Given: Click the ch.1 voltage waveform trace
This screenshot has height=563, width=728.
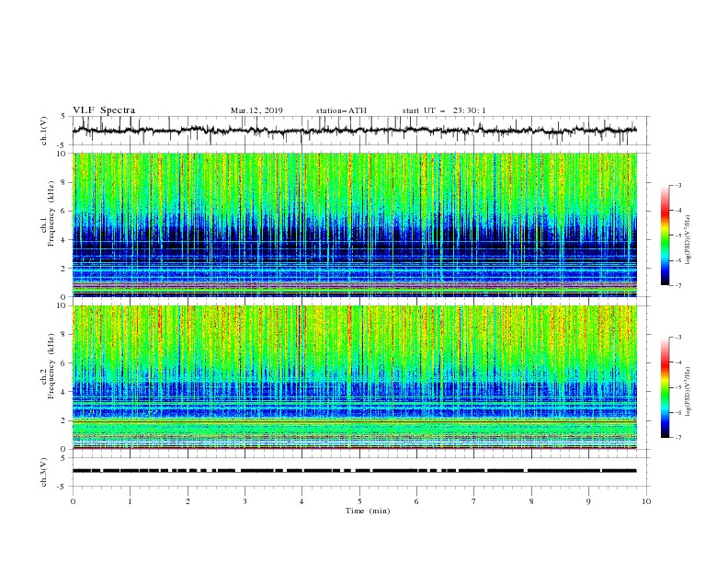Looking at the screenshot, I should click(x=354, y=131).
